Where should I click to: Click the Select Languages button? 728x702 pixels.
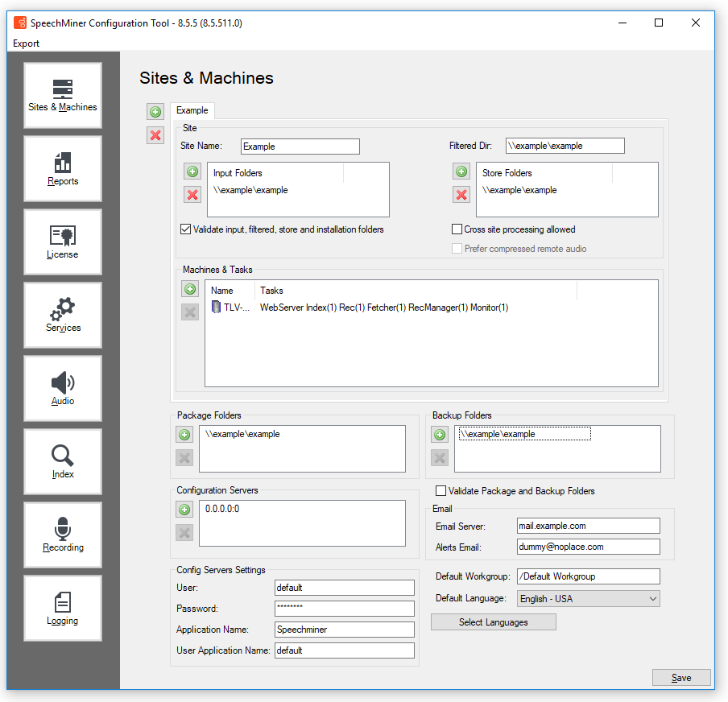click(x=493, y=622)
